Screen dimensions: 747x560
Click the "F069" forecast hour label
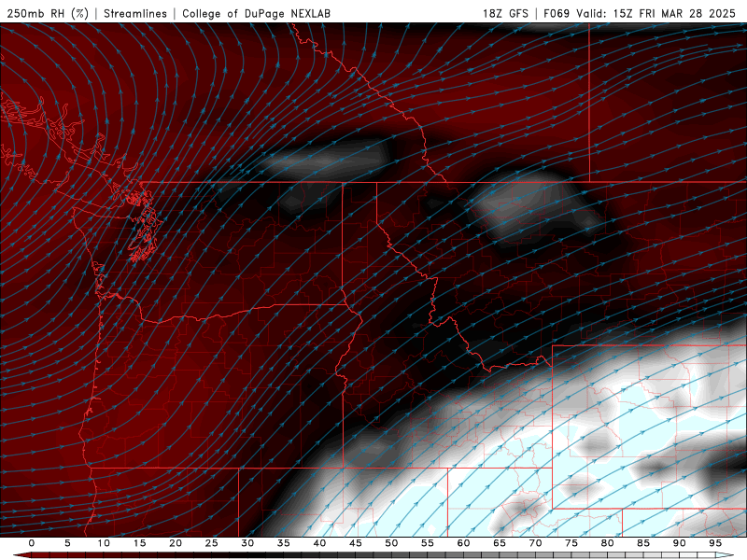click(x=557, y=13)
